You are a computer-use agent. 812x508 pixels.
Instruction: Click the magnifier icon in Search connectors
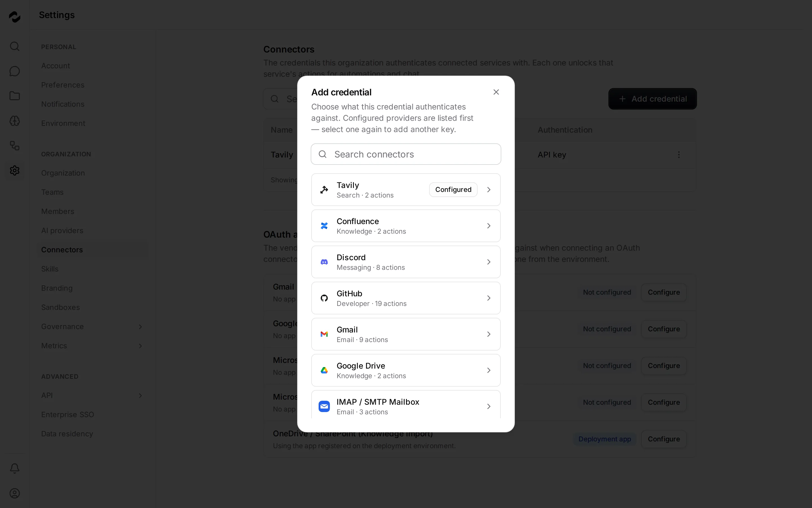pos(323,154)
